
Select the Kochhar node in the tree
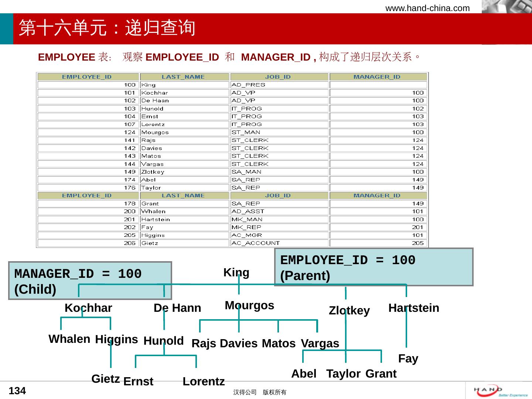(x=88, y=308)
